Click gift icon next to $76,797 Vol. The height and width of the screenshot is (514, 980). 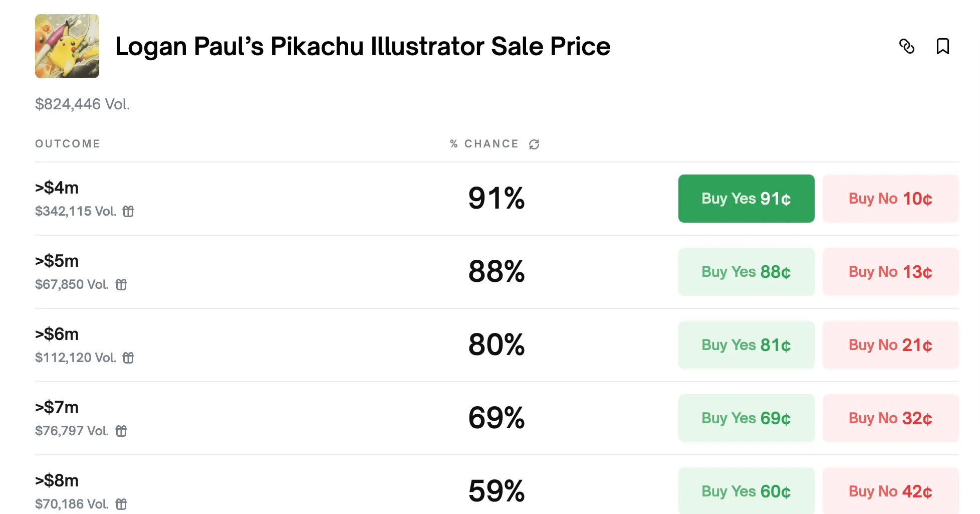point(121,431)
